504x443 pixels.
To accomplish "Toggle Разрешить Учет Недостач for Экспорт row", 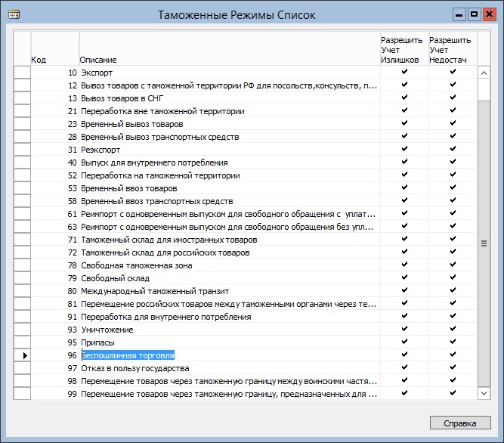I will tap(453, 72).
